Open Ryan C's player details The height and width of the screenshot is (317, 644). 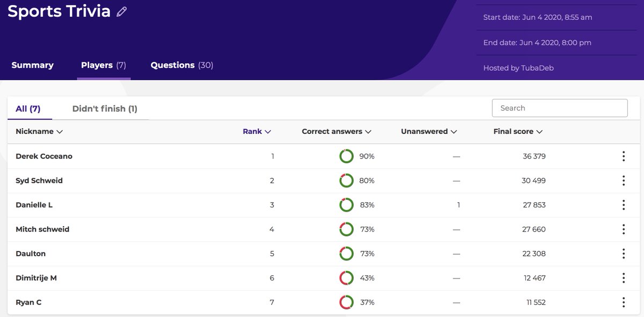click(28, 302)
